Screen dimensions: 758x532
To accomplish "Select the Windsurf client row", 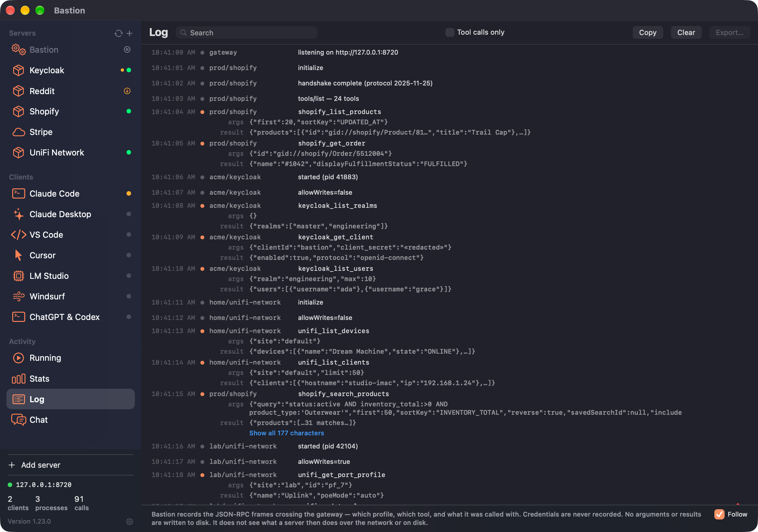I will pos(71,297).
